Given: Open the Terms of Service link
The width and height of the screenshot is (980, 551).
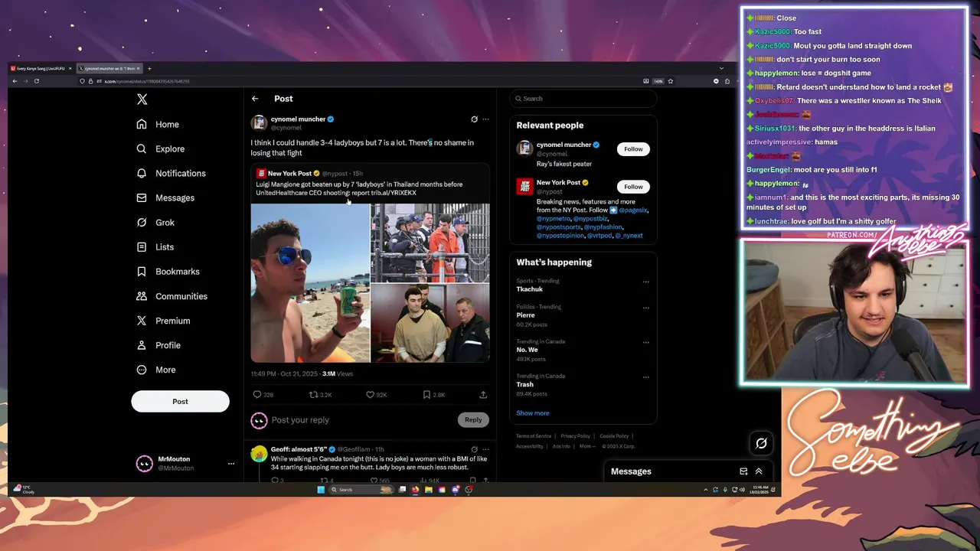Looking at the screenshot, I should click(534, 436).
